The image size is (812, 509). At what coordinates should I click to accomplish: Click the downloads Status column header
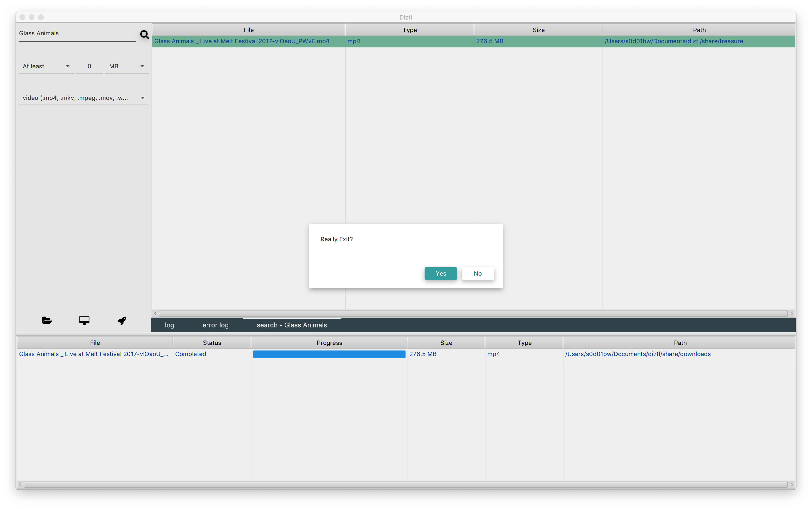(212, 342)
